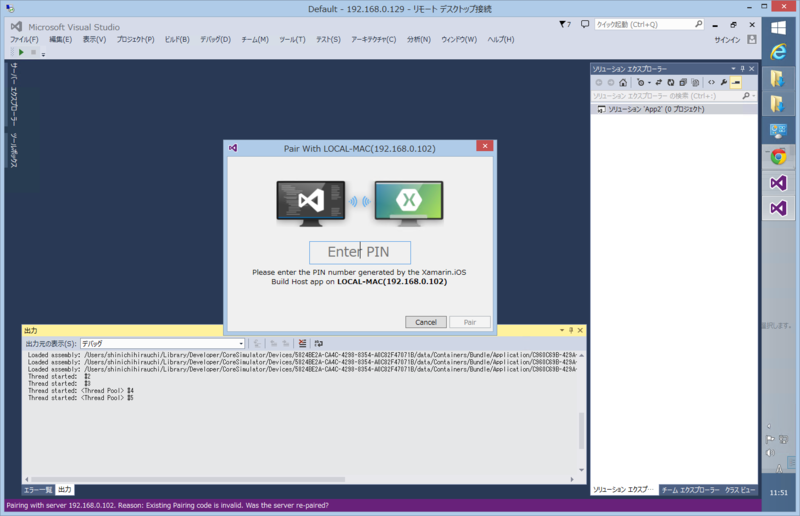Open the 編集(E) menu
Image resolution: width=800 pixels, height=516 pixels.
pos(60,39)
